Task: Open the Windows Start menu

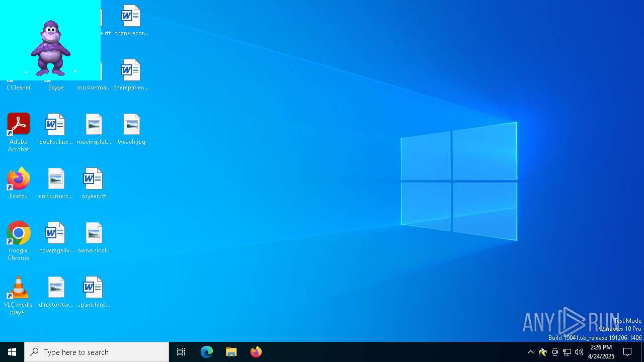Action: pyautogui.click(x=12, y=352)
